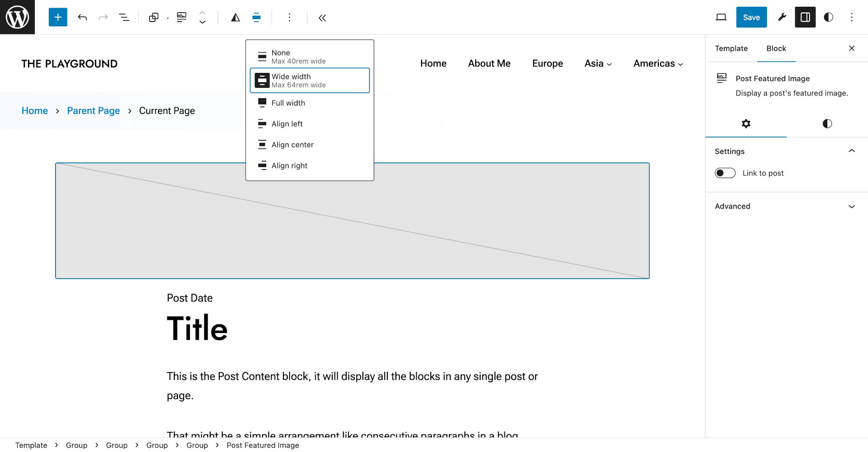Viewport: 868px width, 452px height.
Task: Click the Post Featured Image block icon
Action: 182,17
